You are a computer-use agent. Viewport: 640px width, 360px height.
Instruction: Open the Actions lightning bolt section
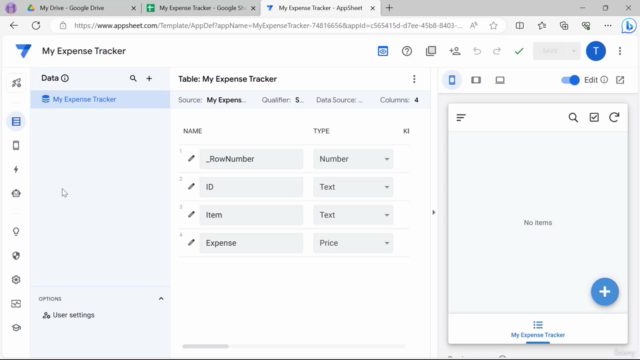[x=16, y=169]
